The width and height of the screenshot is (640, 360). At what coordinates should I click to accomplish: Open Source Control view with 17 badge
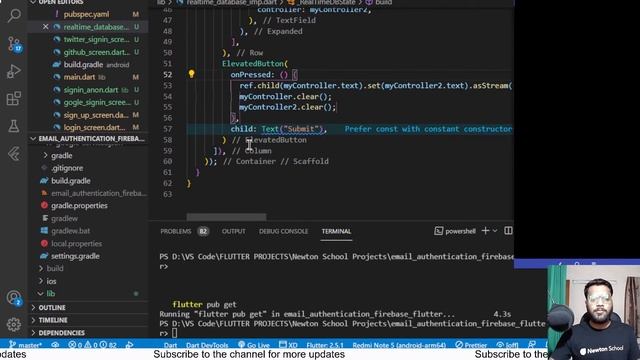tap(14, 44)
